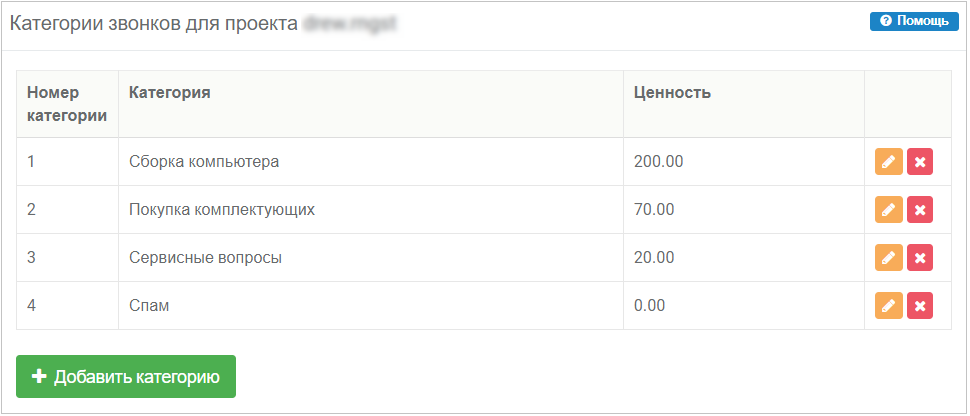This screenshot has width=970, height=416.
Task: Delete the Сервисные вопросы category
Action: (920, 258)
